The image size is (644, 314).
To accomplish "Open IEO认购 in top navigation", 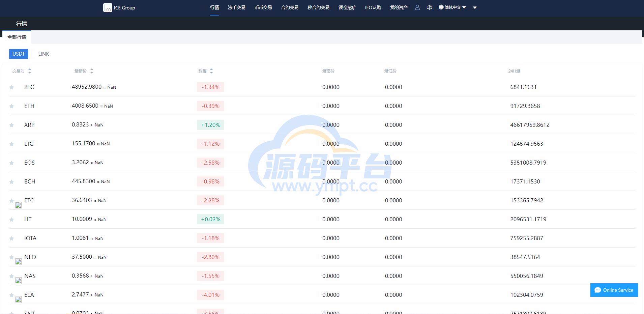I will click(373, 7).
